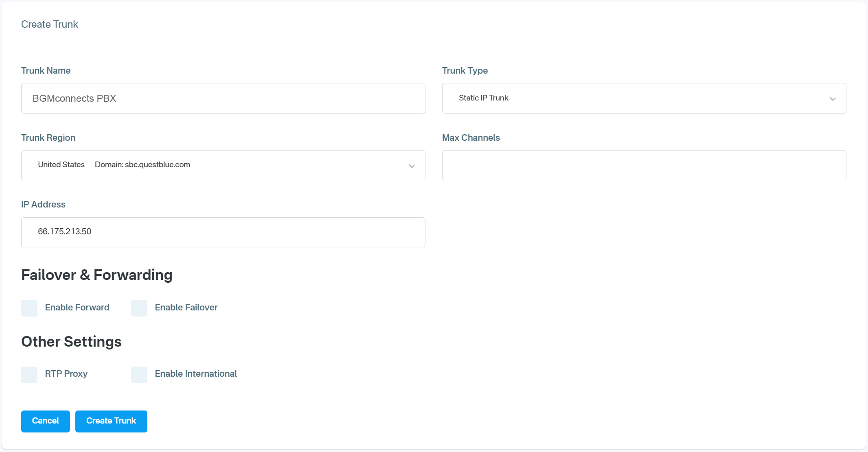Click the Trunk Type chevron arrow
Image resolution: width=868 pixels, height=452 pixels.
tap(833, 99)
